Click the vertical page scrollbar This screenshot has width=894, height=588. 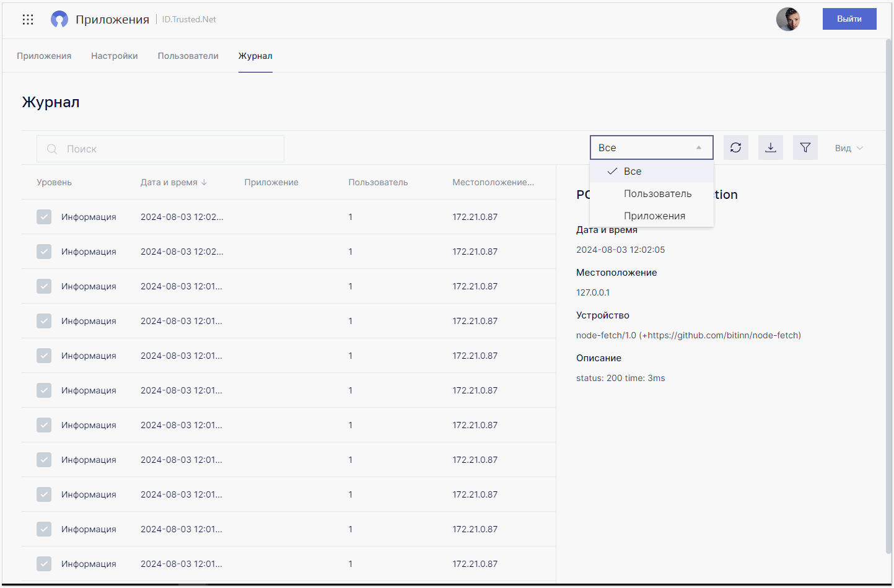click(888, 296)
